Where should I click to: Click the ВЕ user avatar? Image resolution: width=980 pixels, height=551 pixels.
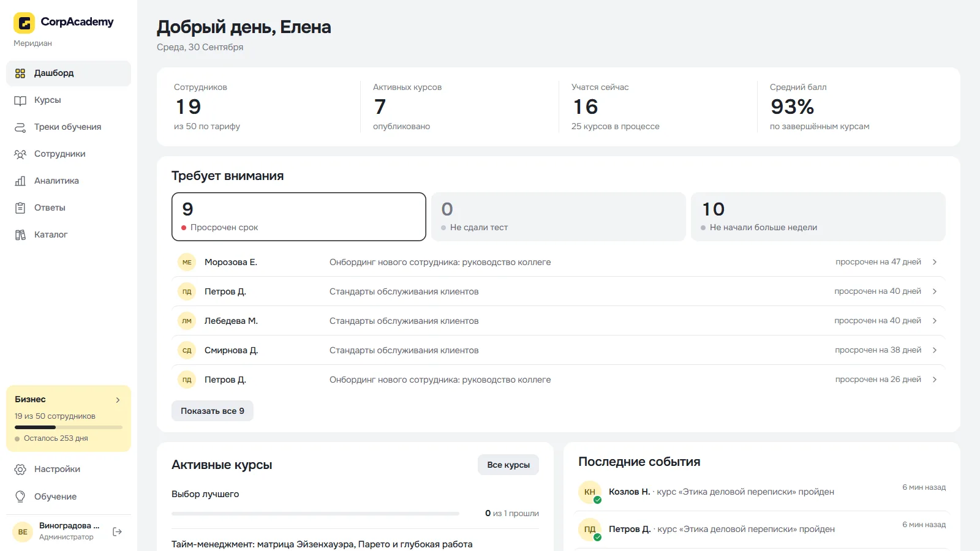23,532
